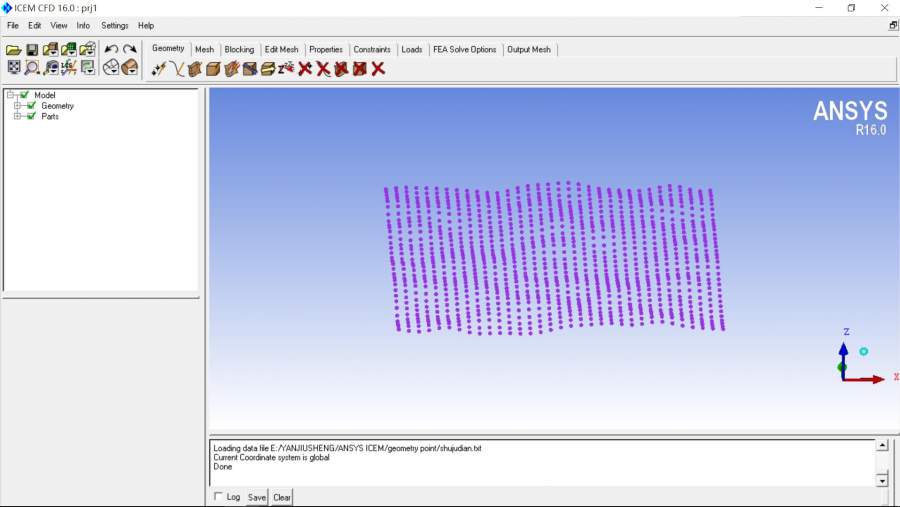
Task: Click the Save button for the log
Action: (257, 497)
